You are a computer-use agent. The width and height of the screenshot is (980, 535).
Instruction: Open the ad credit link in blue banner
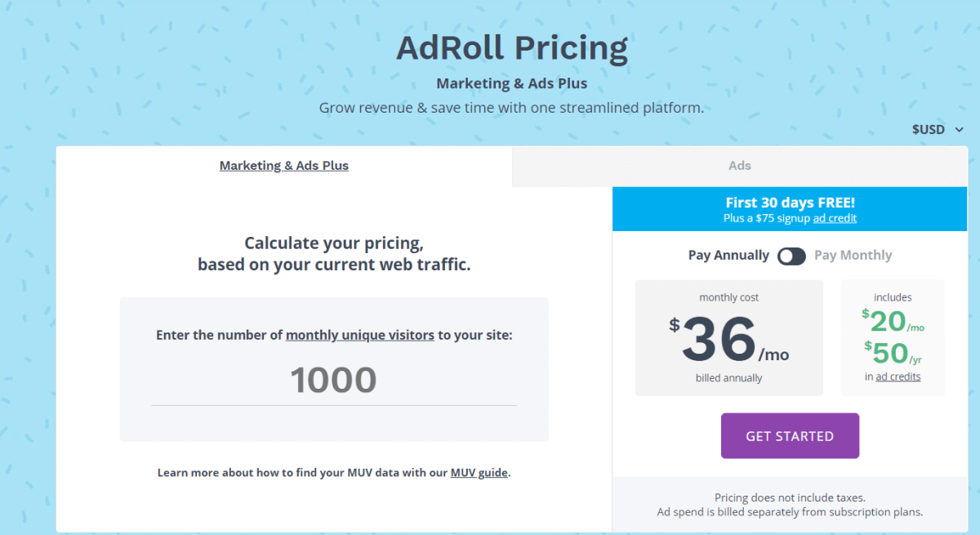pyautogui.click(x=835, y=218)
